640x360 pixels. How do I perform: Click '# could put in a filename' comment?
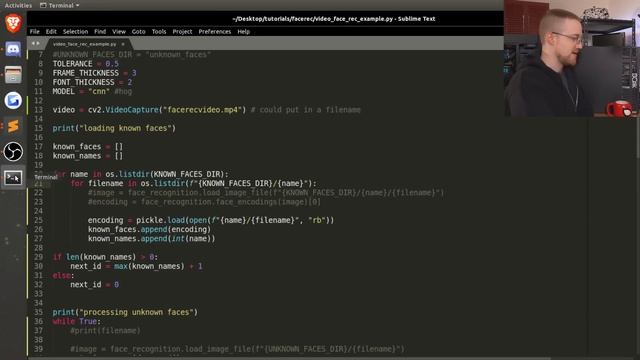pos(306,110)
